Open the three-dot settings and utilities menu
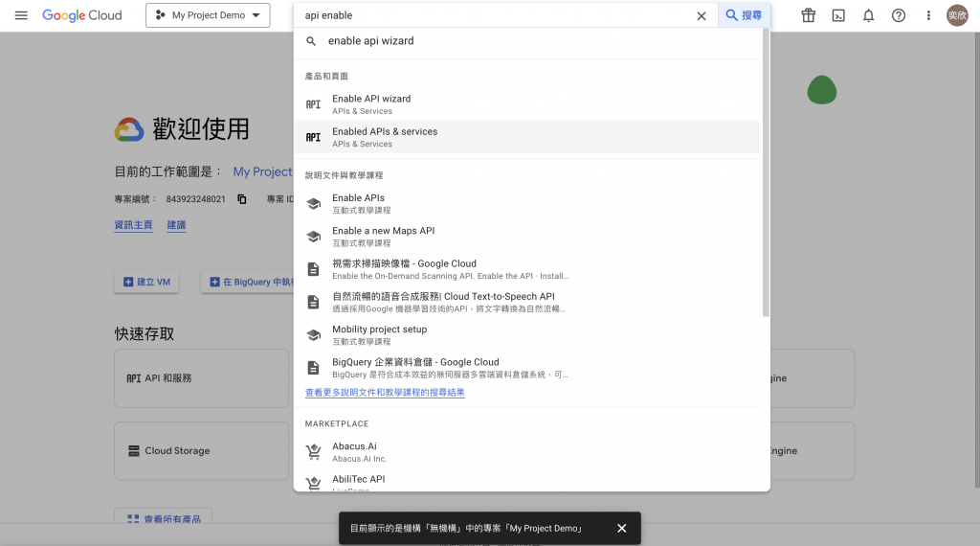Image resolution: width=980 pixels, height=546 pixels. (x=928, y=15)
